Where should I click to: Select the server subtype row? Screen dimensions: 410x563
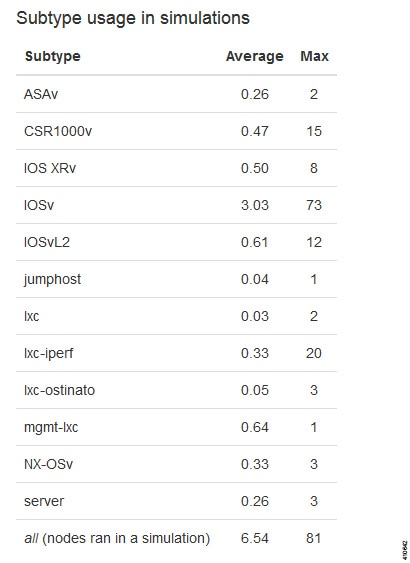(176, 501)
